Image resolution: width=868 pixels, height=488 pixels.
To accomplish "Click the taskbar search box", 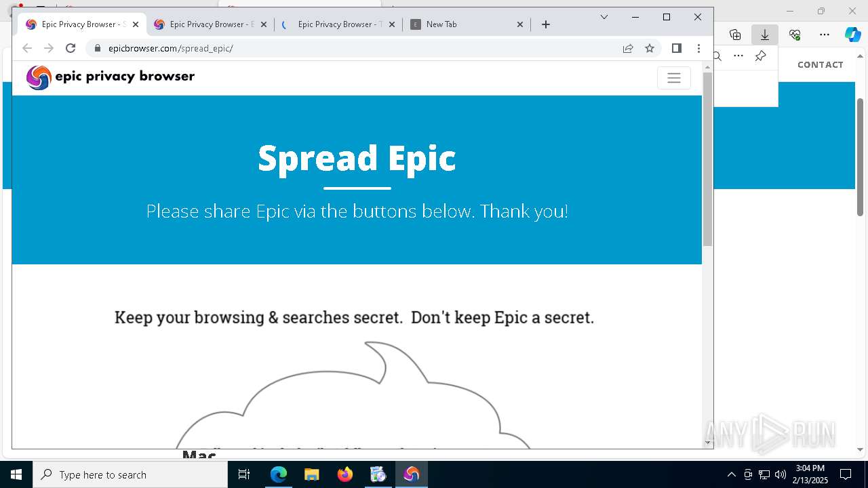I will (130, 474).
